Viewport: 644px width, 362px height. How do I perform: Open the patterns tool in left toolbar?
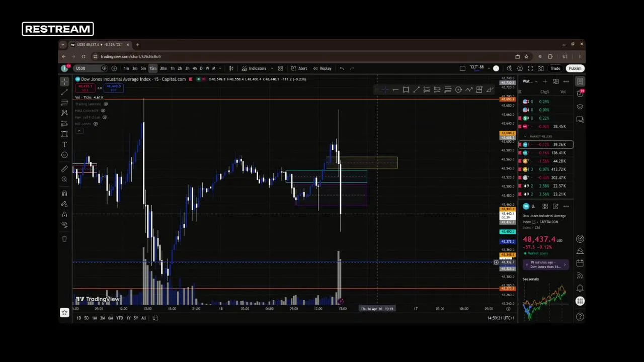(x=64, y=113)
